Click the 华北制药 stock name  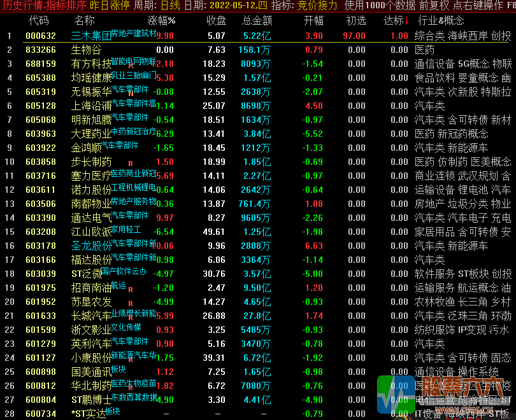tap(91, 386)
